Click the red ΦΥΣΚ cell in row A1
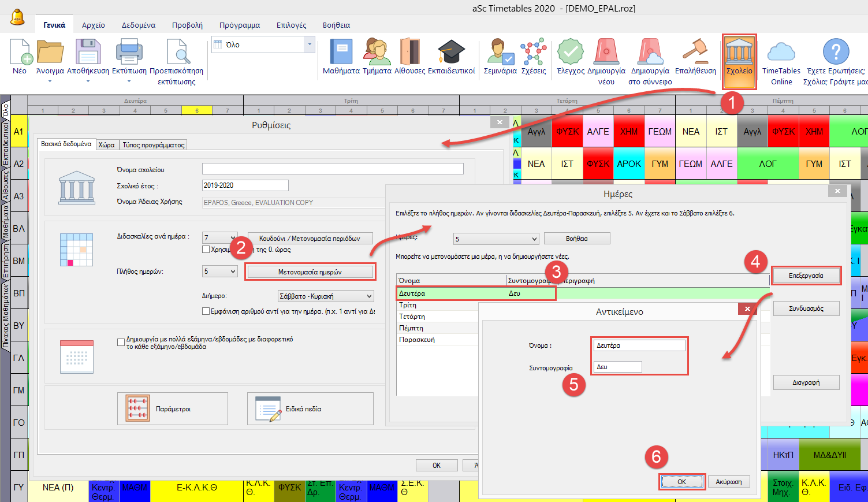Image resolution: width=868 pixels, height=502 pixels. tap(567, 132)
